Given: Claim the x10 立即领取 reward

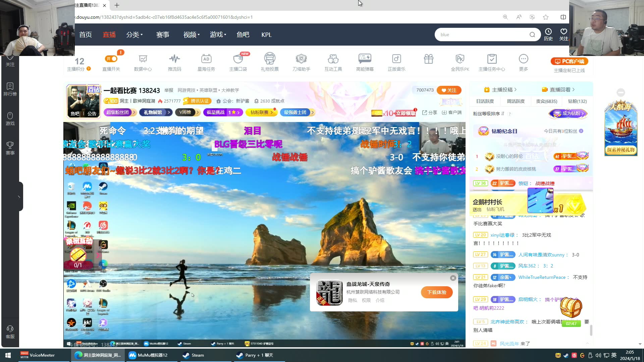Looking at the screenshot, I should [394, 113].
